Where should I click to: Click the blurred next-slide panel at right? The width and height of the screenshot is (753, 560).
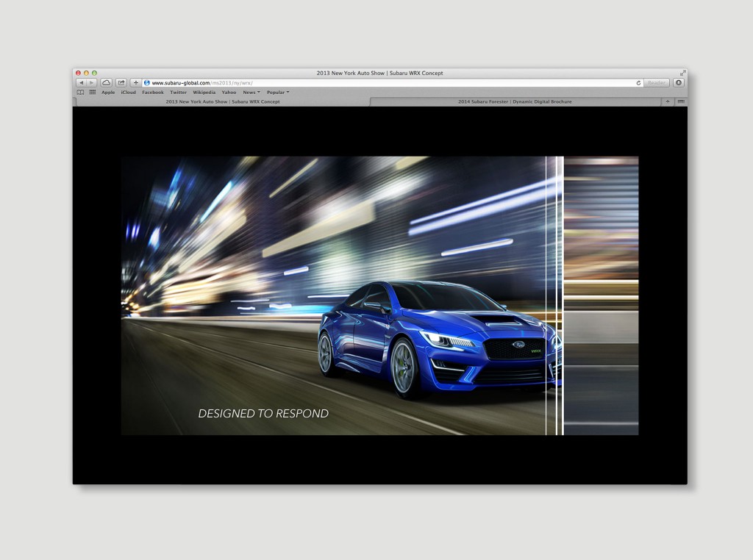coord(602,295)
